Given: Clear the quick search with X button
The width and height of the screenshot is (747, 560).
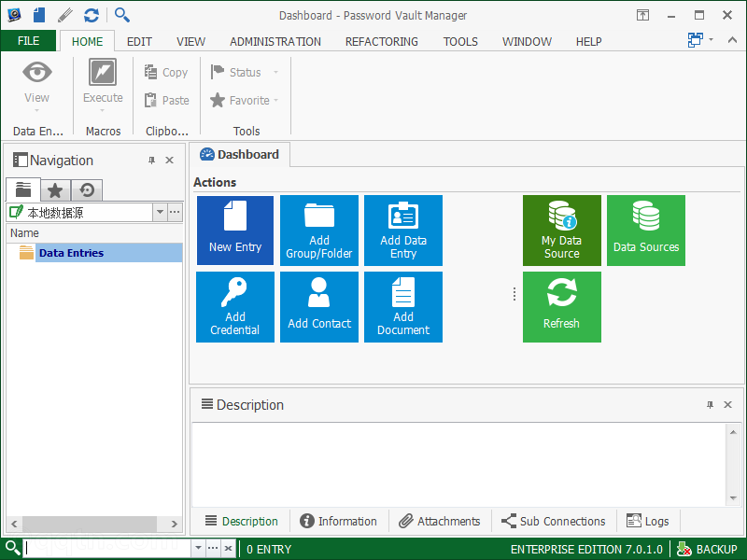Looking at the screenshot, I should (x=228, y=548).
